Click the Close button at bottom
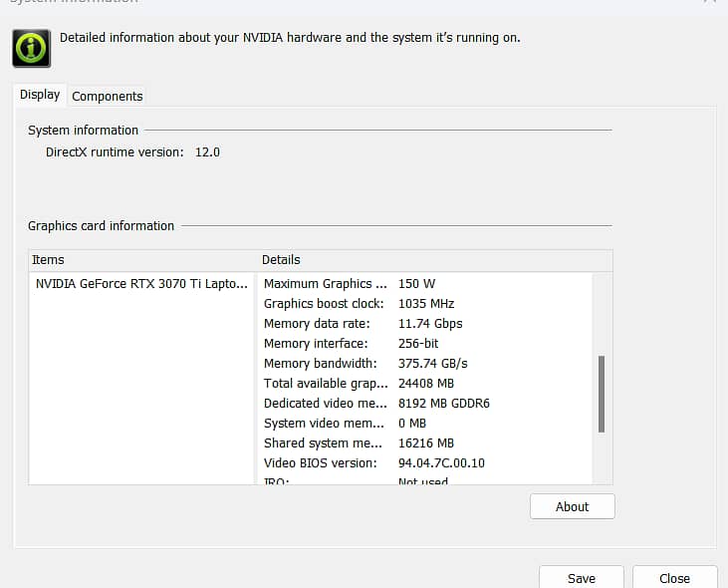Screen dimensions: 728x588 click(674, 578)
